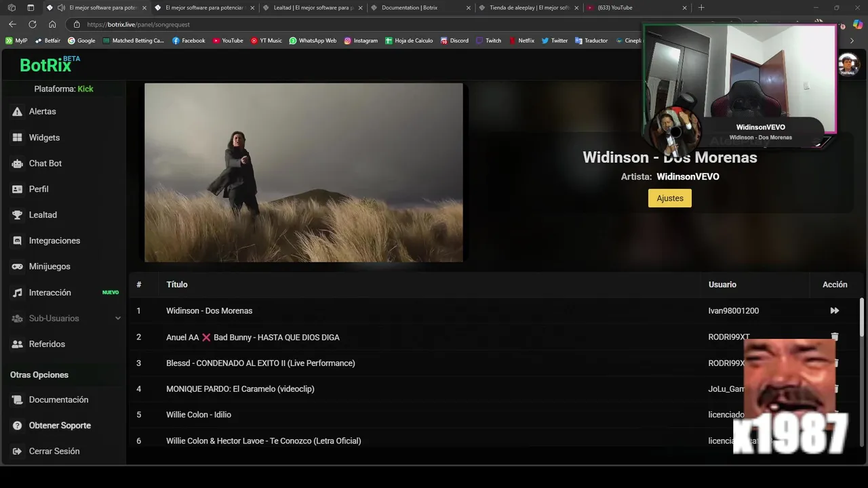Show more bookmarks with overflow chevron
Image resolution: width=868 pixels, height=488 pixels.
click(852, 41)
